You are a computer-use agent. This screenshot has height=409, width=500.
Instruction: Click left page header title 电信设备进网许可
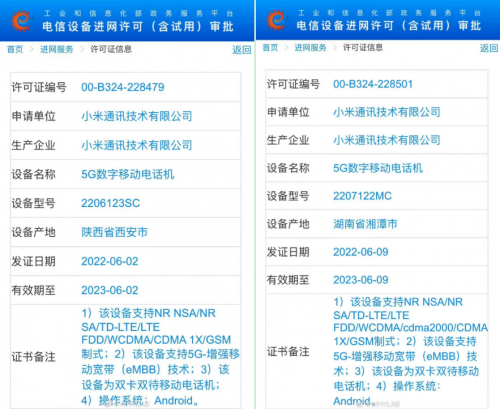click(93, 26)
